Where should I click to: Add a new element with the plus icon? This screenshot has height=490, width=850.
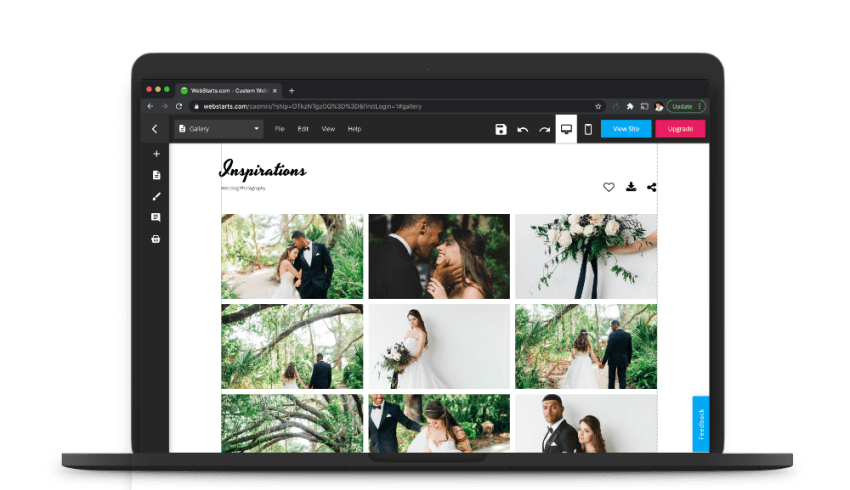[156, 154]
